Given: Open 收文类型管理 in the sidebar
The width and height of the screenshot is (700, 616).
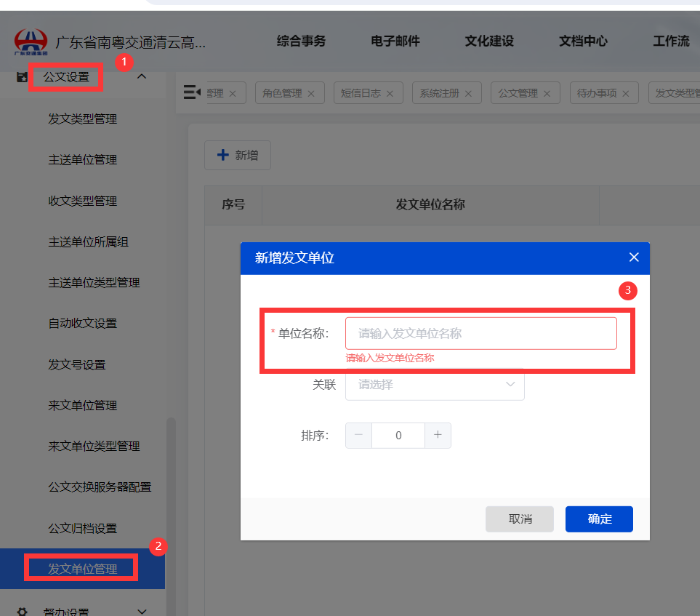Looking at the screenshot, I should tap(83, 201).
